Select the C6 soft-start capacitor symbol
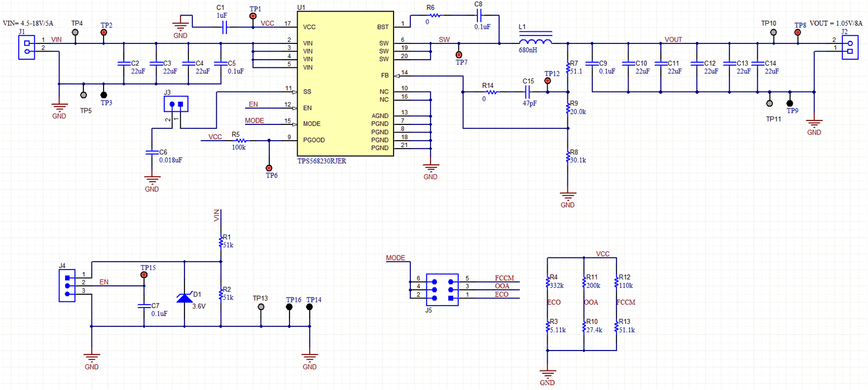Viewport: 868px width, 390px height. [152, 152]
